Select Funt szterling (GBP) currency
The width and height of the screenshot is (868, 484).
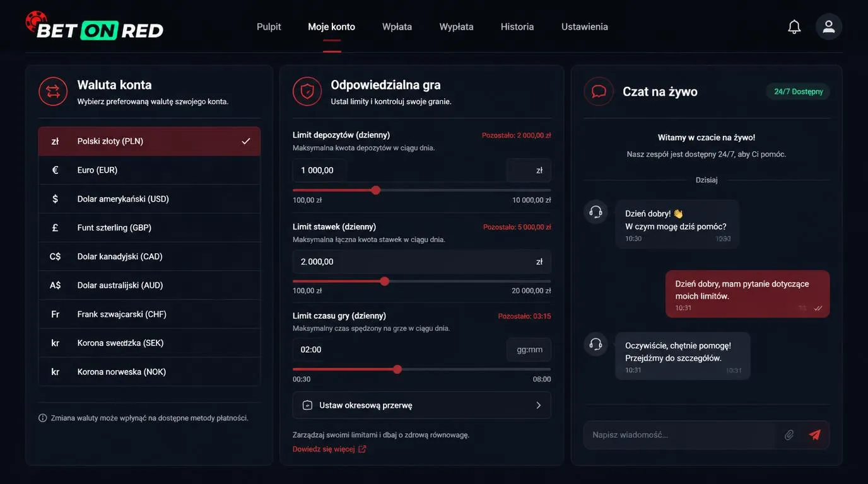click(150, 228)
